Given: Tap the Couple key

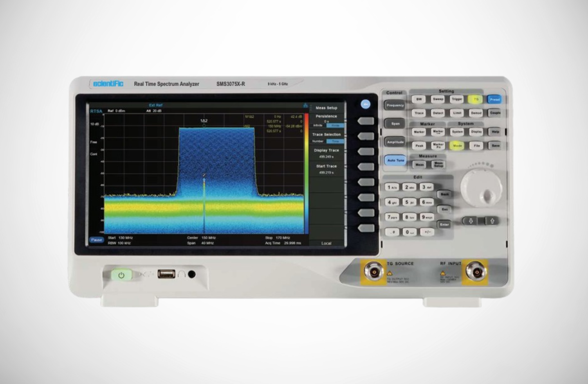Looking at the screenshot, I should pyautogui.click(x=495, y=113).
